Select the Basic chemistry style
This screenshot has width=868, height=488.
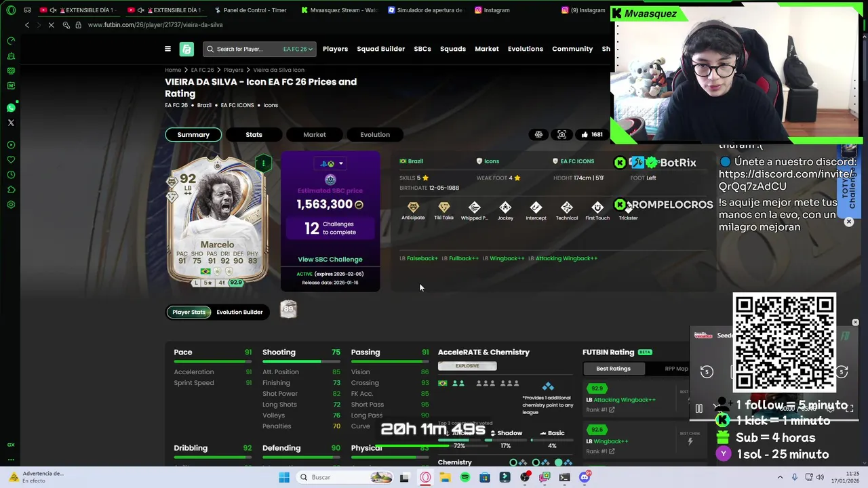tap(552, 433)
